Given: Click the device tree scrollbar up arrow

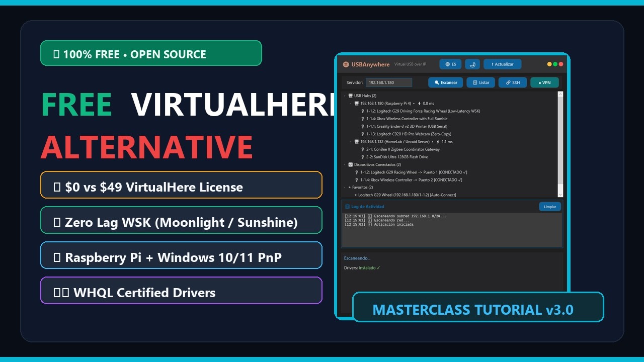Looking at the screenshot, I should pyautogui.click(x=560, y=94).
